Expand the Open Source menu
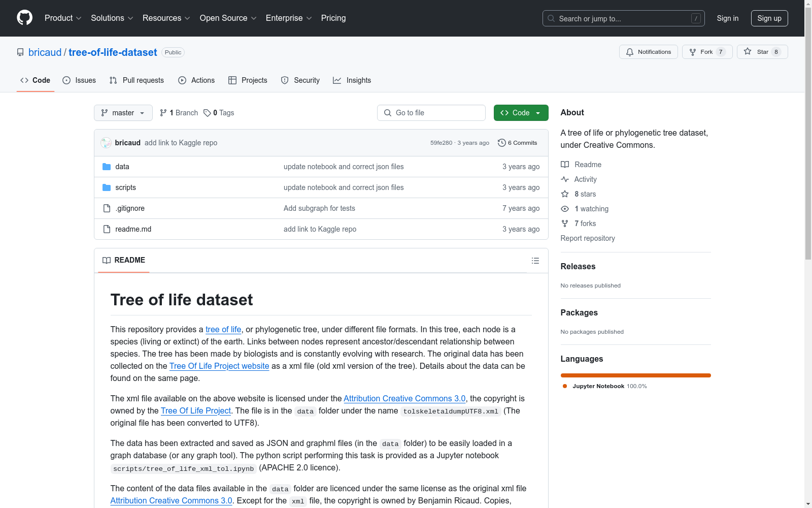This screenshot has height=508, width=812. (x=228, y=18)
